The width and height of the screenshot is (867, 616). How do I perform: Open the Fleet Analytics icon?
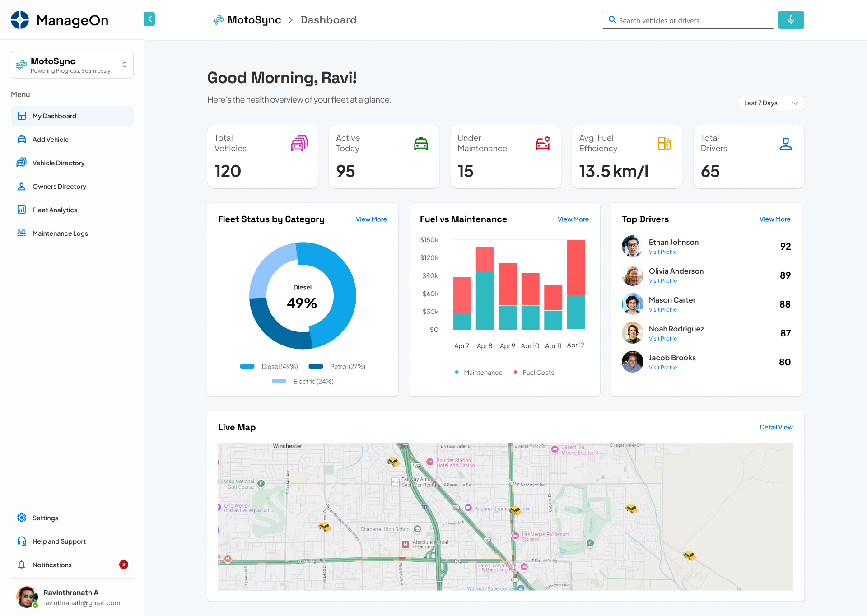22,210
